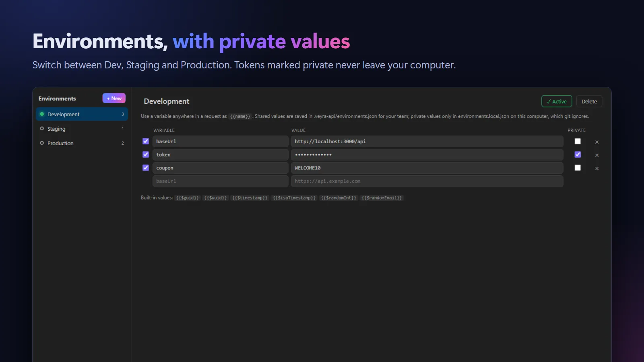Image resolution: width=644 pixels, height=362 pixels.
Task: Remove the token variable row
Action: pos(597,155)
